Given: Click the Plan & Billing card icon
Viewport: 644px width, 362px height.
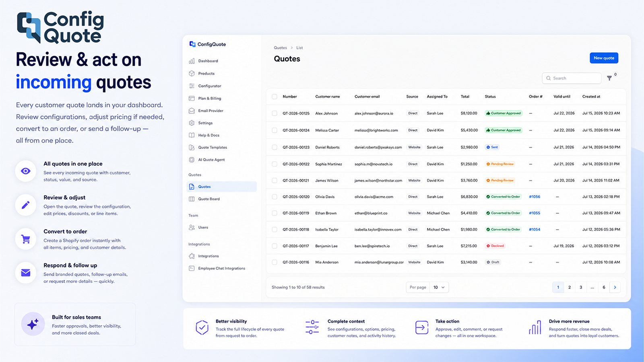Looking at the screenshot, I should [x=192, y=98].
